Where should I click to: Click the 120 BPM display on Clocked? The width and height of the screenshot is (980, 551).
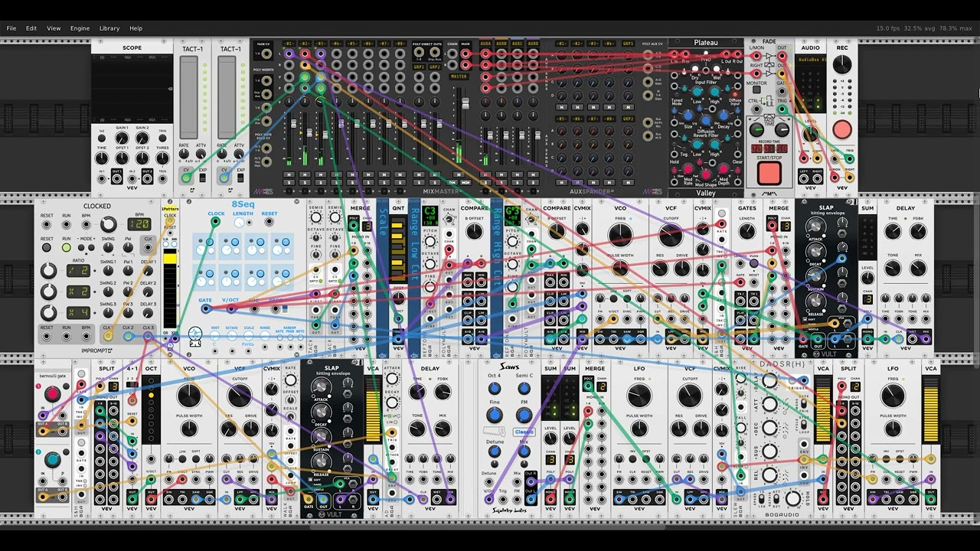pos(139,224)
